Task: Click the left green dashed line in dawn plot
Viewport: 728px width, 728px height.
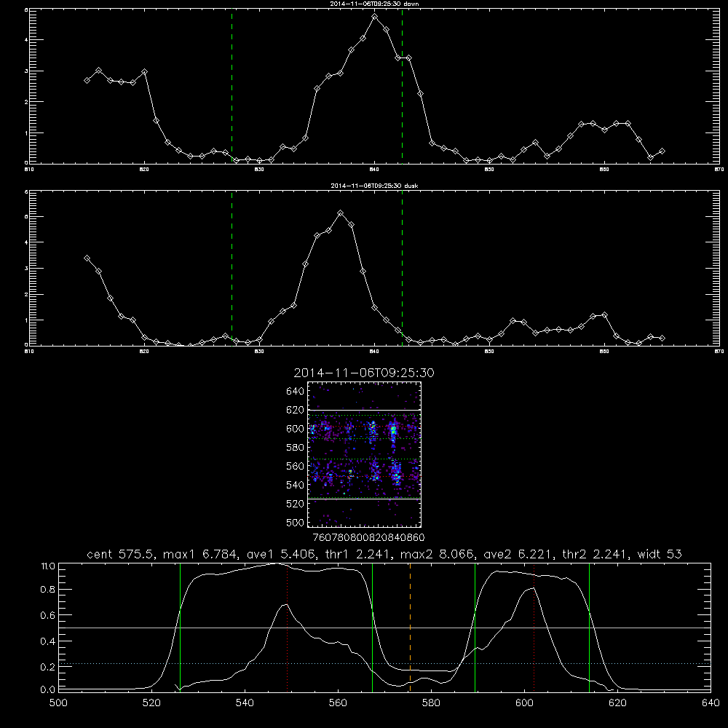Action: coord(232,86)
